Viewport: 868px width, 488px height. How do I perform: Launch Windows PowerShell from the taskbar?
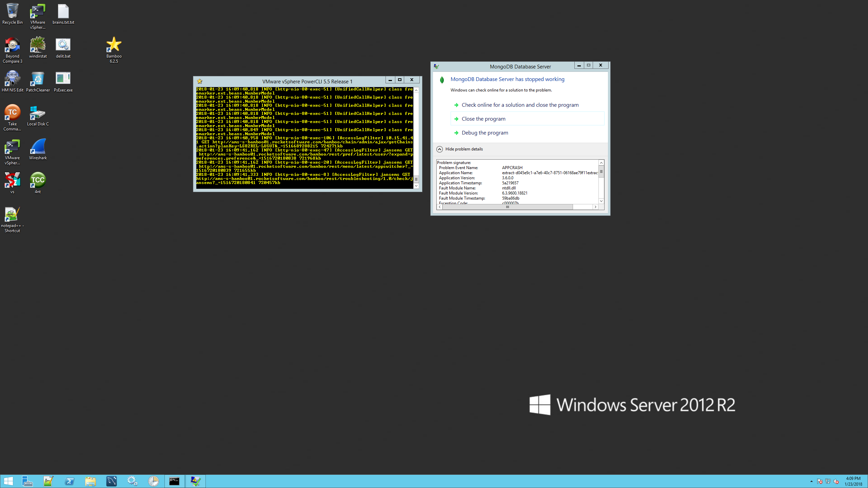69,481
